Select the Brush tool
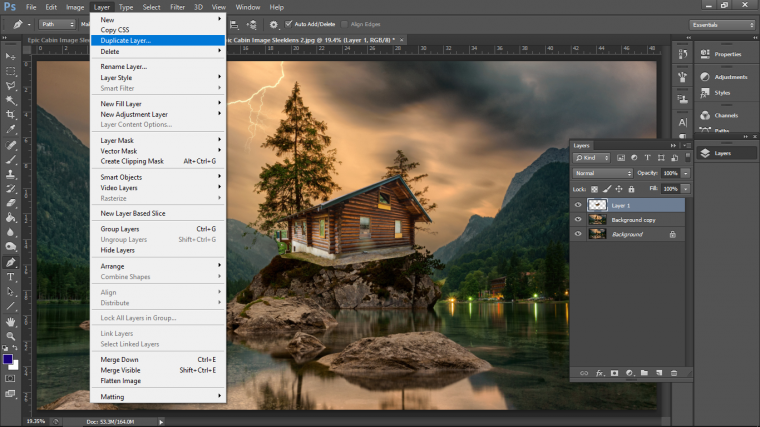Viewport: 760px width, 427px height. click(x=10, y=159)
